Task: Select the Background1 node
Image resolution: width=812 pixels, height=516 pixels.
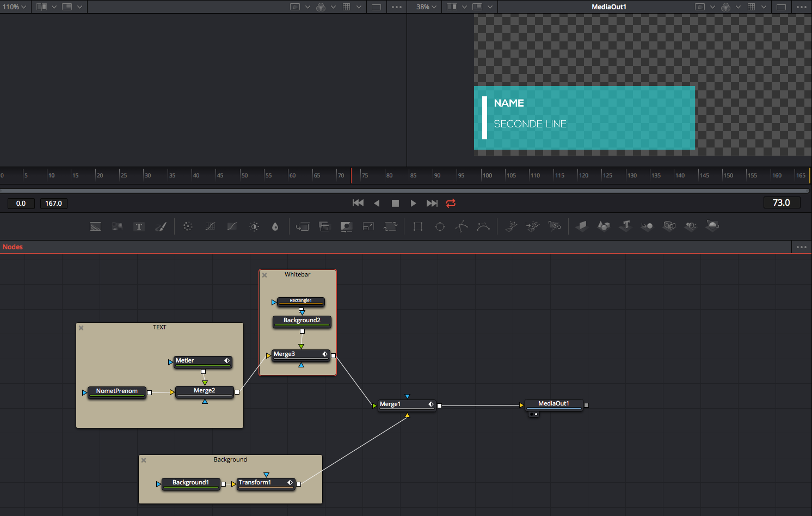Action: (x=191, y=483)
